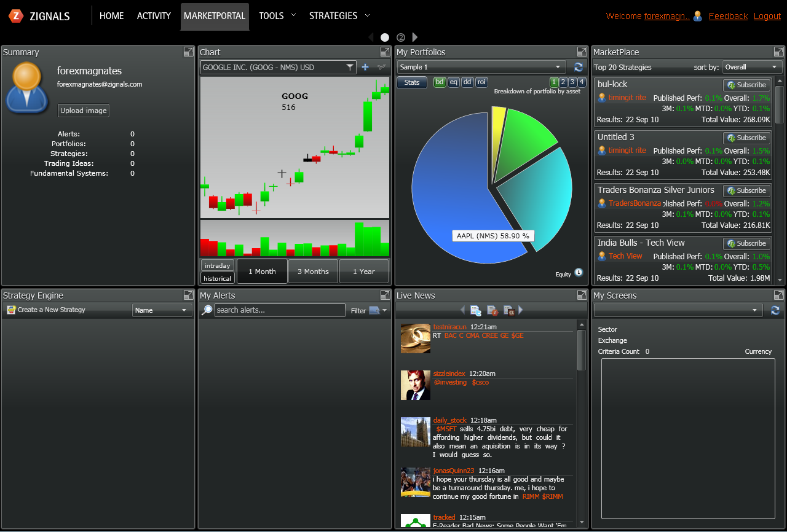Switch the chart to intraday mode

tap(217, 265)
